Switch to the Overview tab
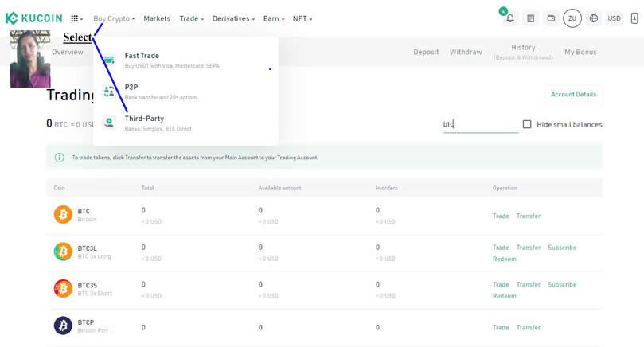644x347 pixels. pyautogui.click(x=68, y=52)
